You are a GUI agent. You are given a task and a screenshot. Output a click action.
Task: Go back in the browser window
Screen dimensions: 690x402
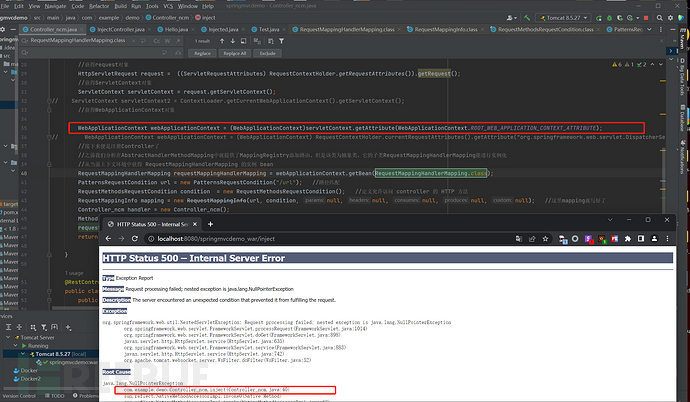[108, 238]
